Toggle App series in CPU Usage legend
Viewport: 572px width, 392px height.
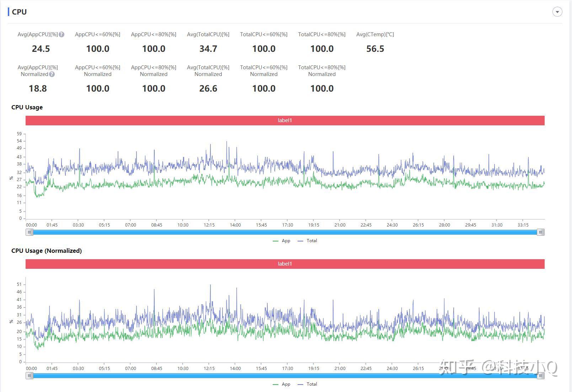click(282, 241)
